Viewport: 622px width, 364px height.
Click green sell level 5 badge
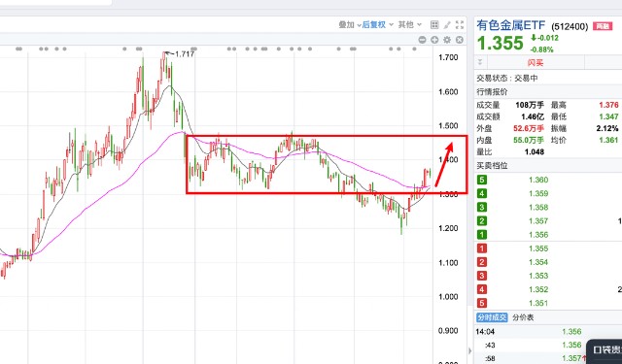[x=482, y=180]
